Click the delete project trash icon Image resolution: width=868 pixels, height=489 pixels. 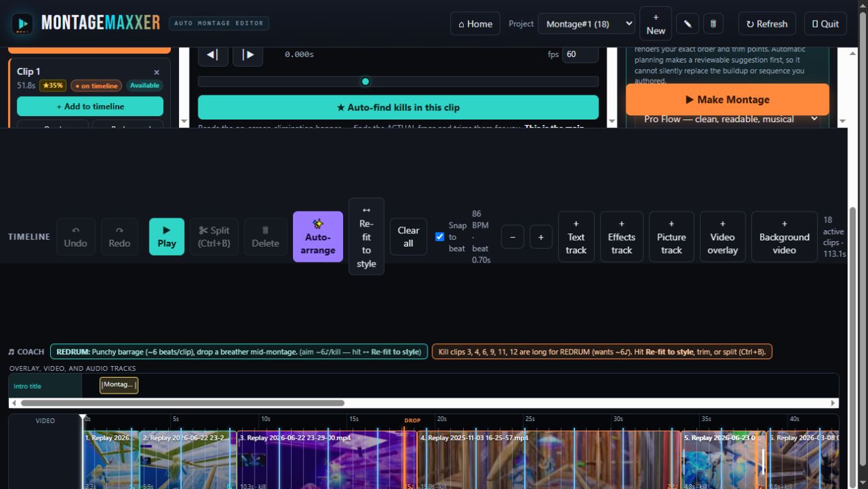713,23
